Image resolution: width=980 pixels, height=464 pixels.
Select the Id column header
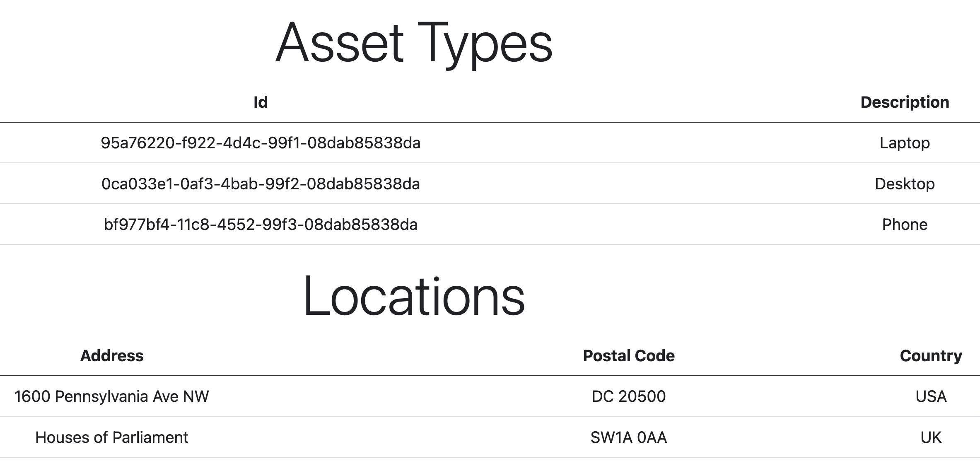[261, 102]
